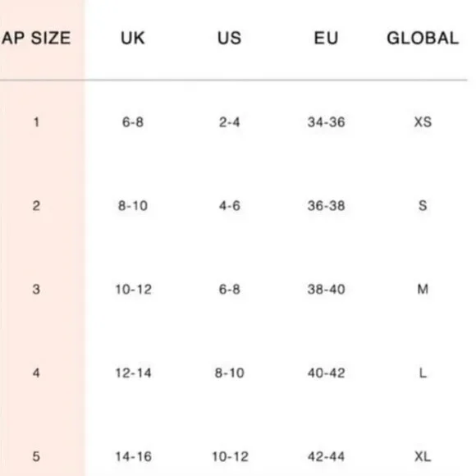Select AP size 1 row label
Viewport: 476px width, 476px height.
click(x=36, y=122)
